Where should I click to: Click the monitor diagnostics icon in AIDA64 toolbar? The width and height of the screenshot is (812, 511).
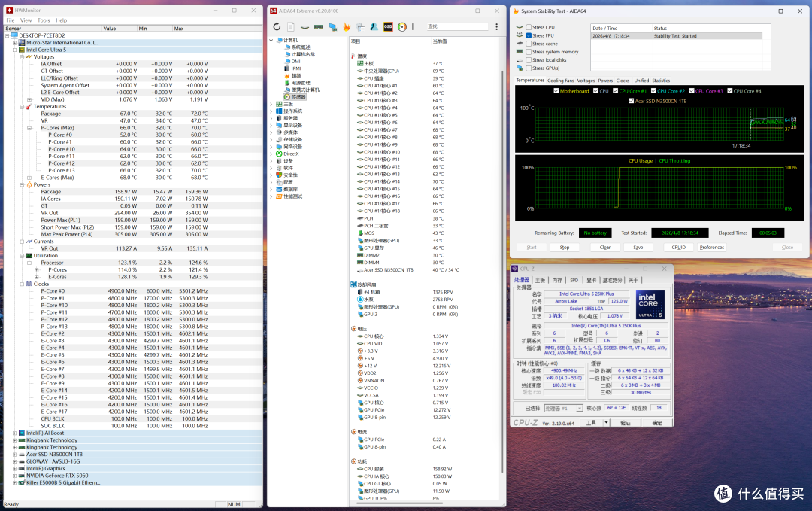tap(332, 26)
